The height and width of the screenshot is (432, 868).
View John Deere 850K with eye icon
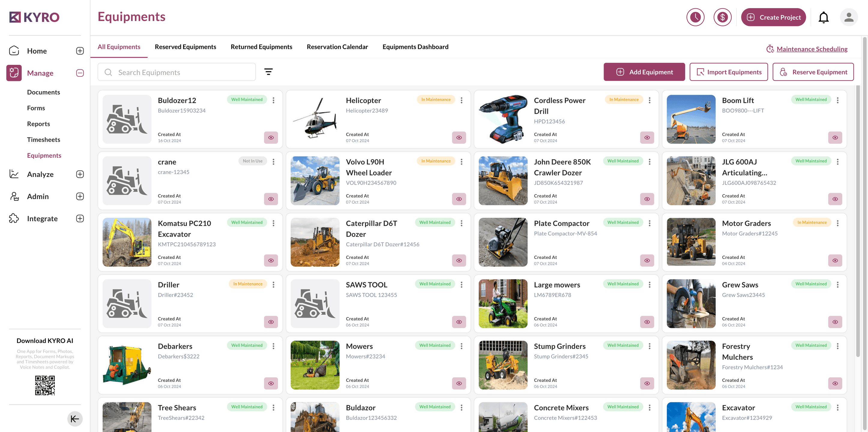(x=647, y=199)
